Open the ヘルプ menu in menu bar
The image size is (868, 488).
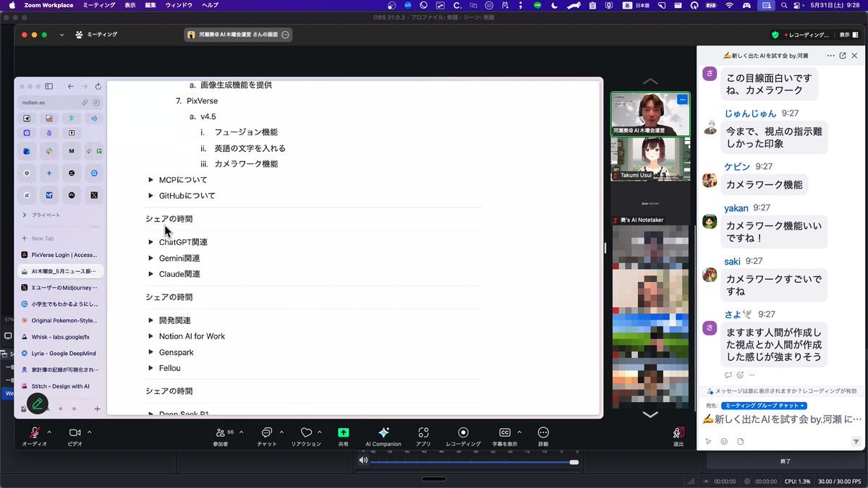pos(210,5)
